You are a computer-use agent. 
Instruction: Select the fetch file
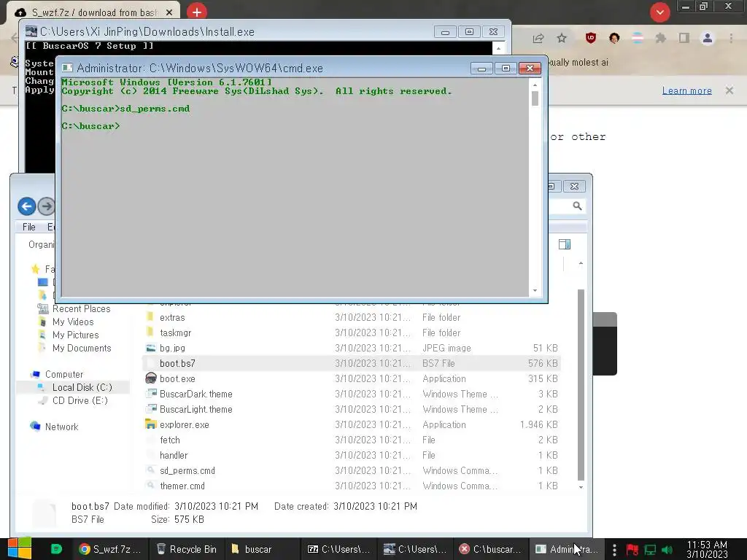coord(169,440)
